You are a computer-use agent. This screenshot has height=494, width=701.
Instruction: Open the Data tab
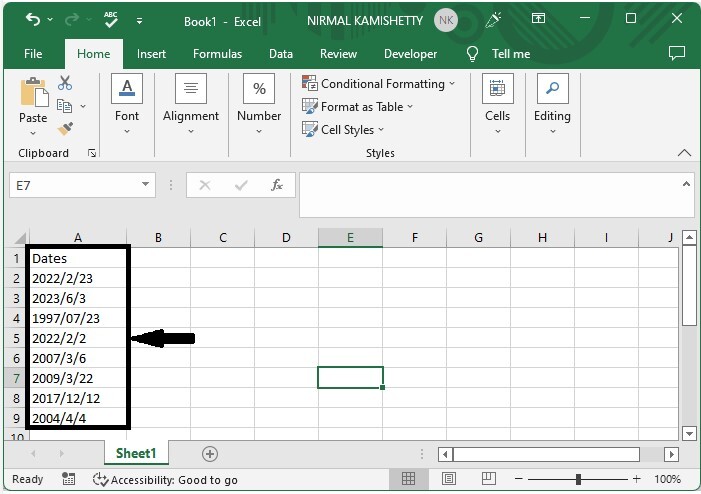coord(281,54)
